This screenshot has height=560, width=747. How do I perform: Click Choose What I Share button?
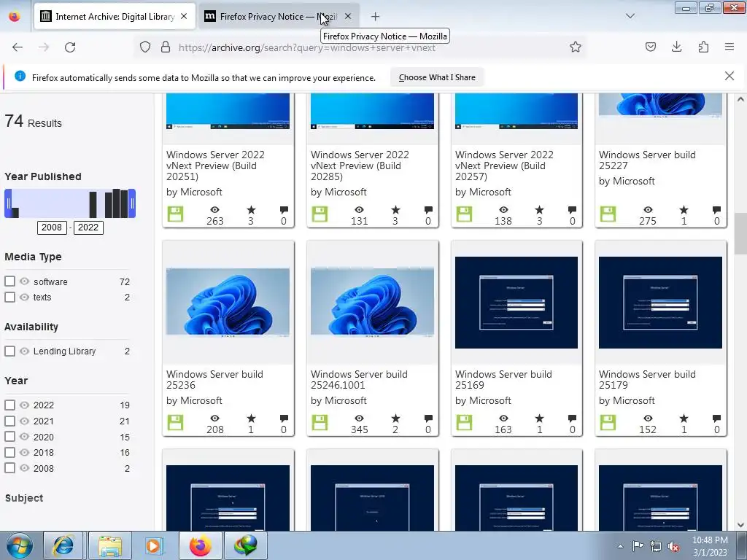[437, 77]
